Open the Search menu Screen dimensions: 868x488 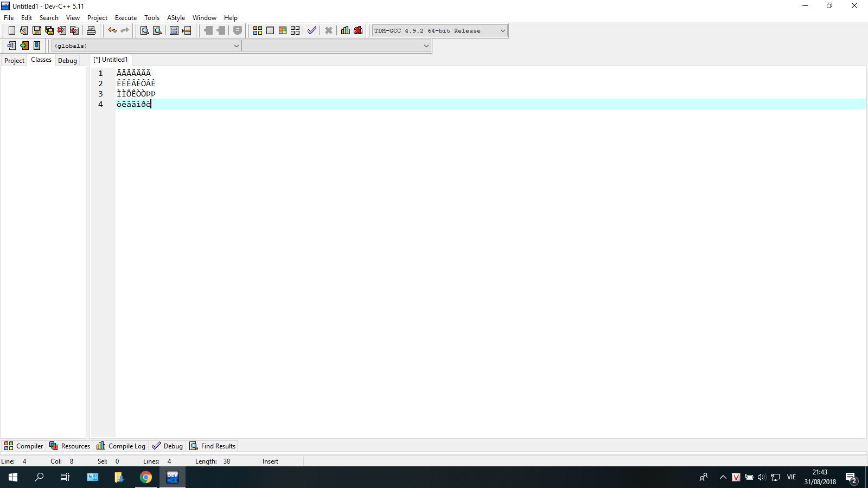49,17
